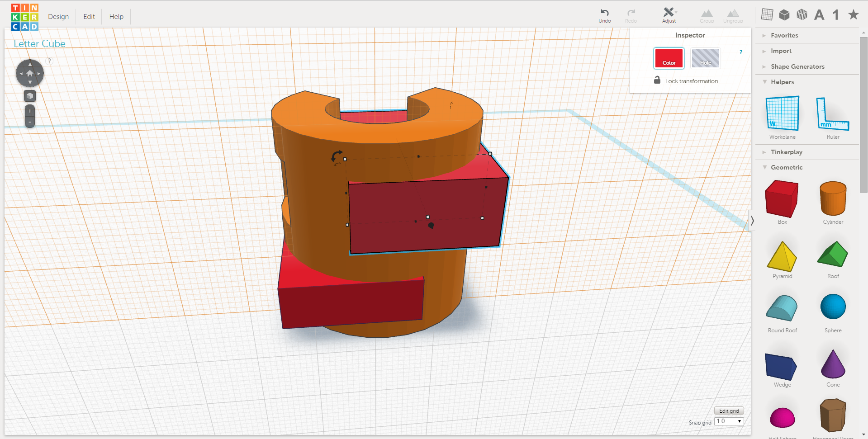Image resolution: width=868 pixels, height=439 pixels.
Task: Click the Tinkercad logo
Action: tap(25, 17)
